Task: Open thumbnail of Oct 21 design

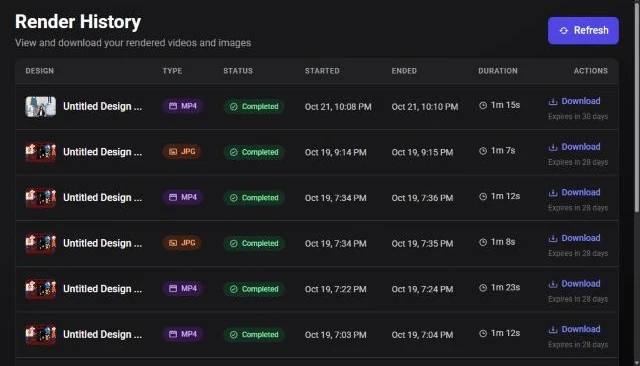Action: (x=41, y=106)
